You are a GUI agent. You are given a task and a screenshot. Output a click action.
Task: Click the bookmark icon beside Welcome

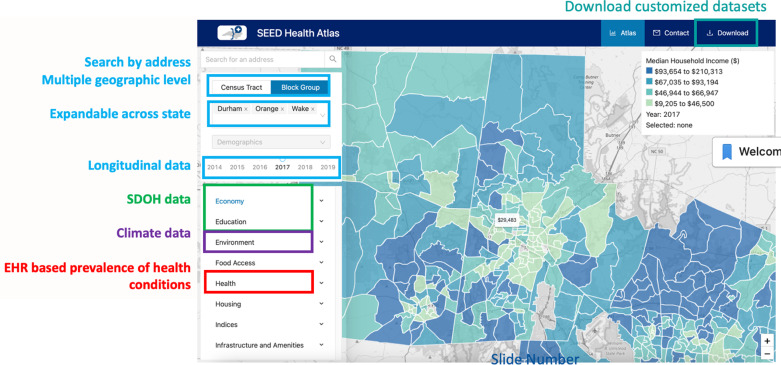[727, 151]
